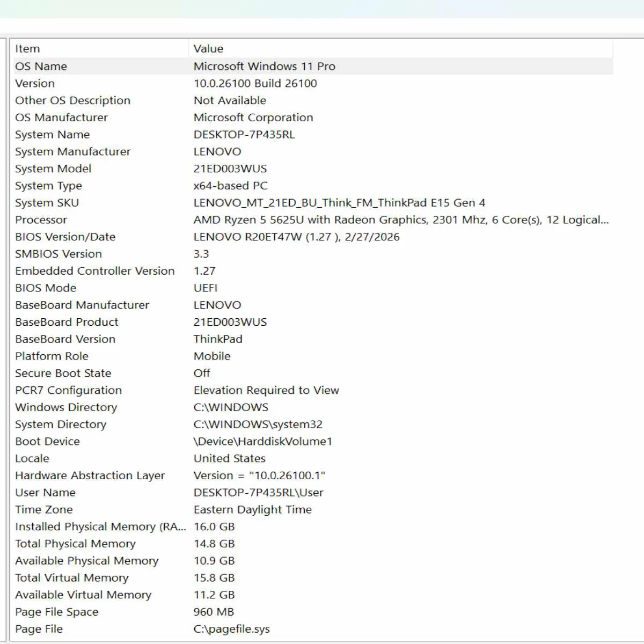Select the System SKU row label
Viewport: 644px width, 644px height.
47,203
